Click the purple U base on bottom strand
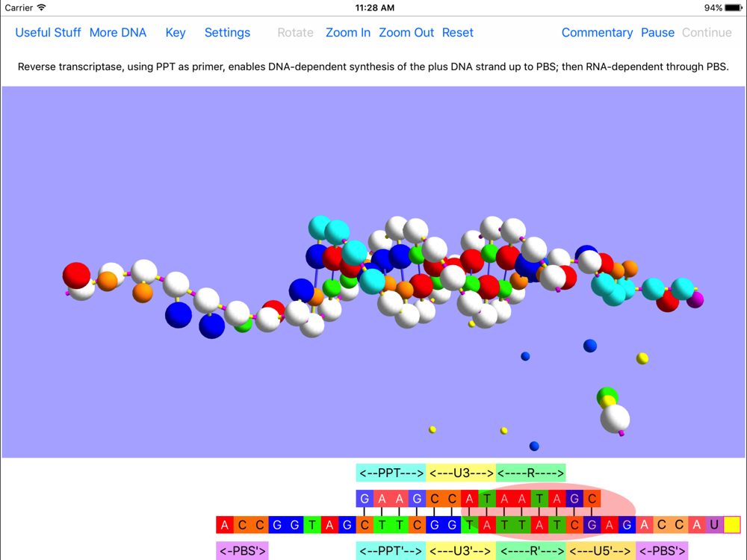 [714, 525]
